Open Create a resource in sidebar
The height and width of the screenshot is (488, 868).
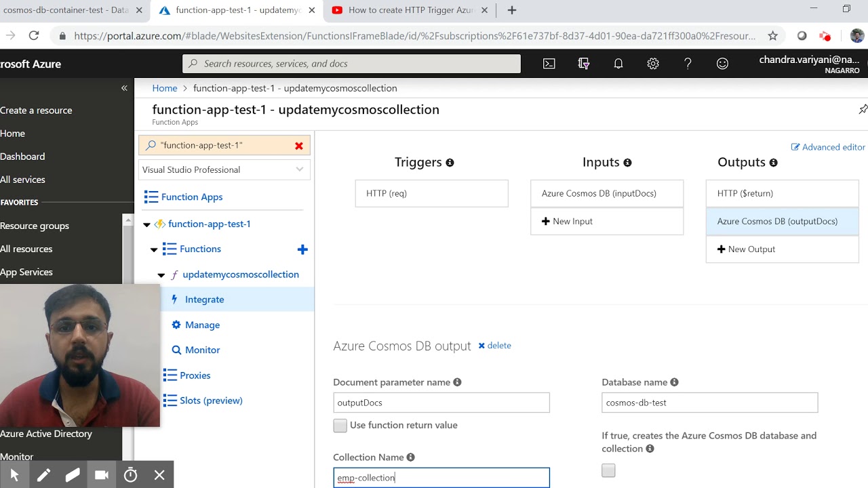pos(36,110)
